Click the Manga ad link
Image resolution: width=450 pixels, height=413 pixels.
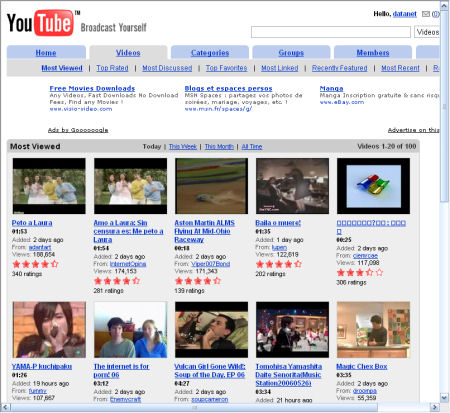[331, 88]
